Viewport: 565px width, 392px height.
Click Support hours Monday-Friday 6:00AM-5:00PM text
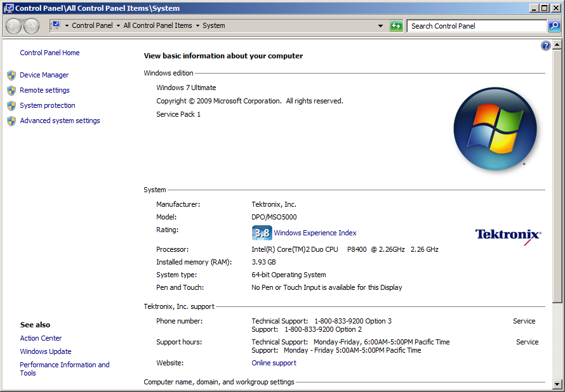point(350,342)
